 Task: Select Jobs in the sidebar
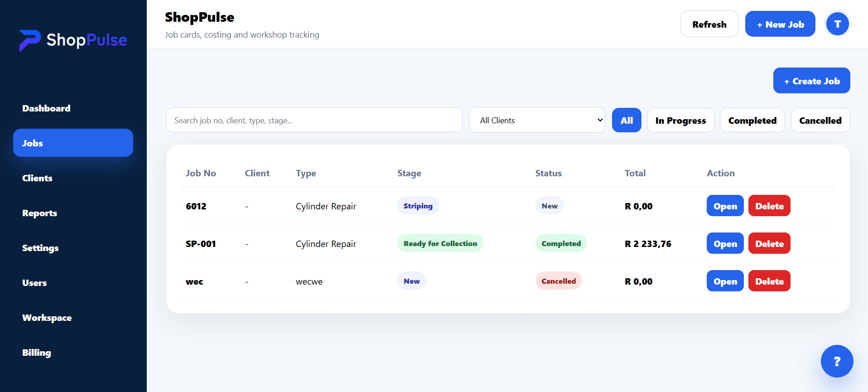(73, 143)
